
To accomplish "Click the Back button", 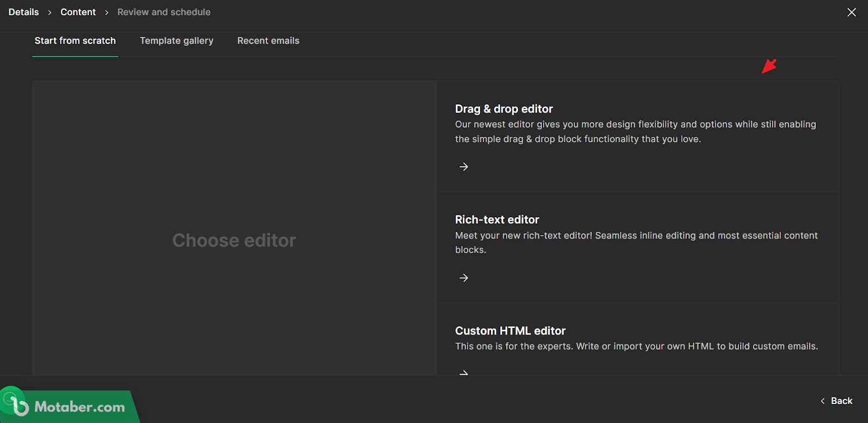I will click(837, 401).
